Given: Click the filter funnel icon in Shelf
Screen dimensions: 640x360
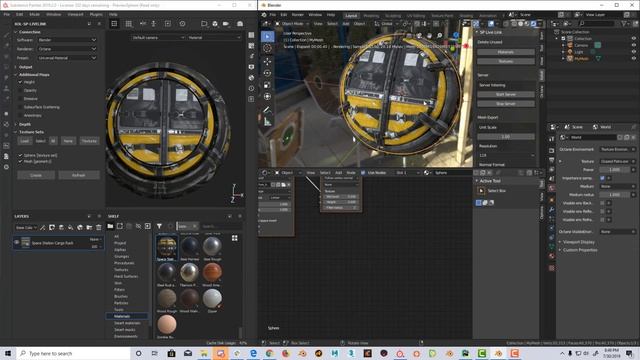Looking at the screenshot, I should coord(159,226).
